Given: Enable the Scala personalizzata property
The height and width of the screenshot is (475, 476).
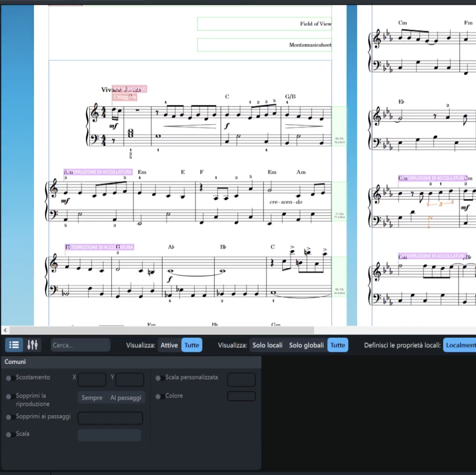Looking at the screenshot, I should tap(159, 378).
